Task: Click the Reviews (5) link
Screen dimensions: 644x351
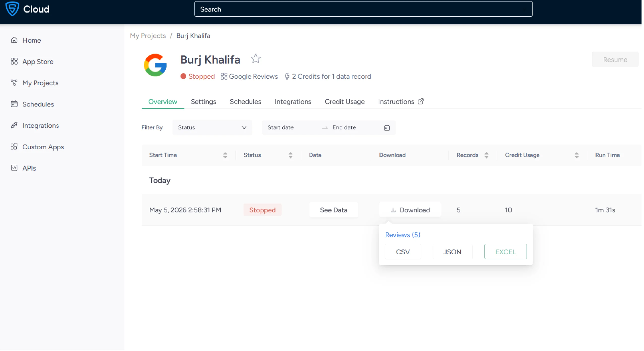Action: [403, 235]
